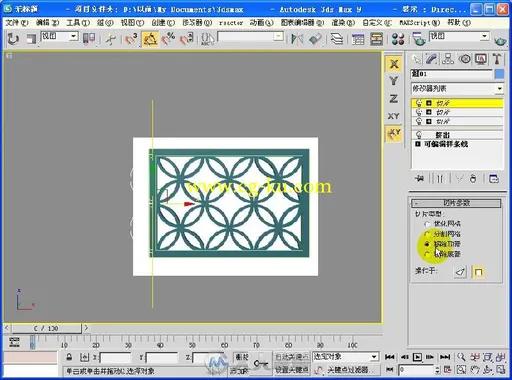This screenshot has height=380, width=512.
Task: Toggle Show End Result icon
Action: click(440, 179)
